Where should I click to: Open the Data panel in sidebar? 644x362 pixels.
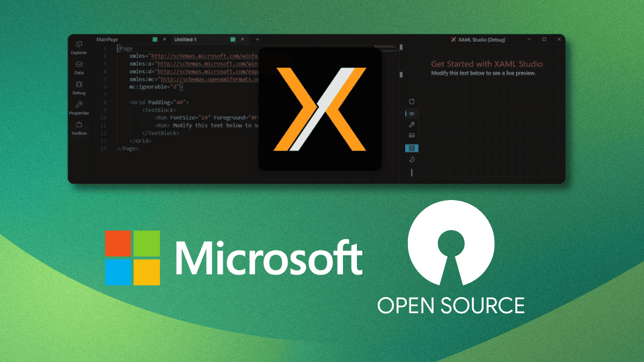click(x=79, y=67)
